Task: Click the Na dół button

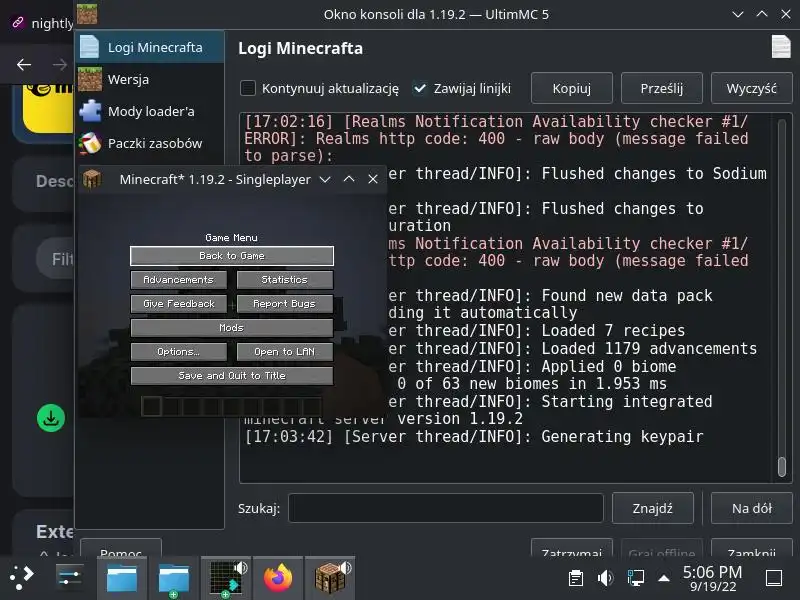Action: [x=751, y=508]
